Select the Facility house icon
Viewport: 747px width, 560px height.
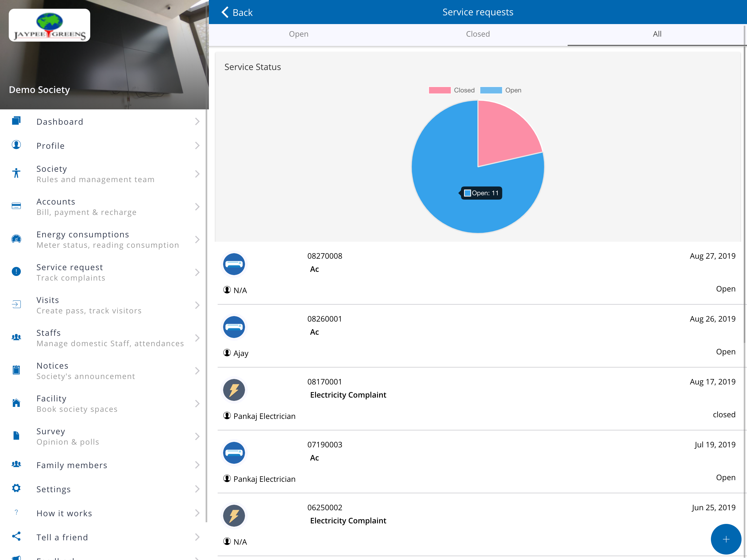point(16,402)
